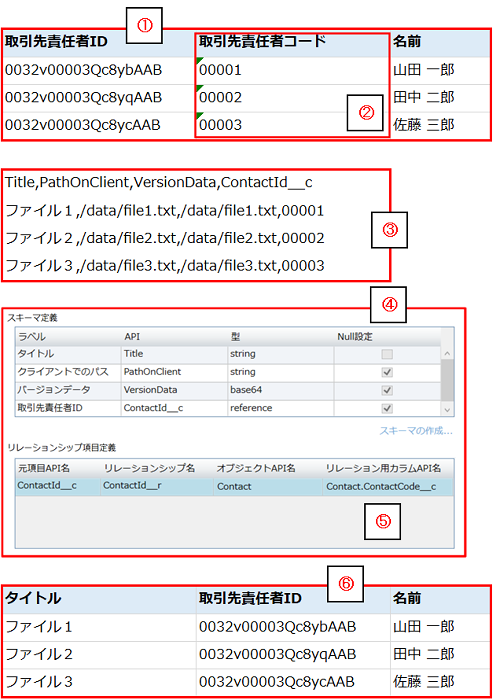The width and height of the screenshot is (499, 700).
Task: Uncheck Null setting for VersionData row
Action: pyautogui.click(x=387, y=390)
